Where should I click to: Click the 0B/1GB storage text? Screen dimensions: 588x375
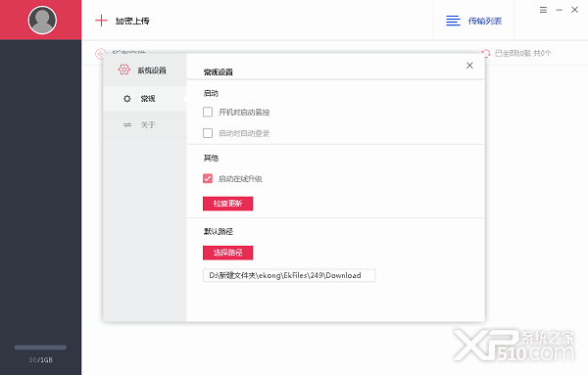[41, 360]
